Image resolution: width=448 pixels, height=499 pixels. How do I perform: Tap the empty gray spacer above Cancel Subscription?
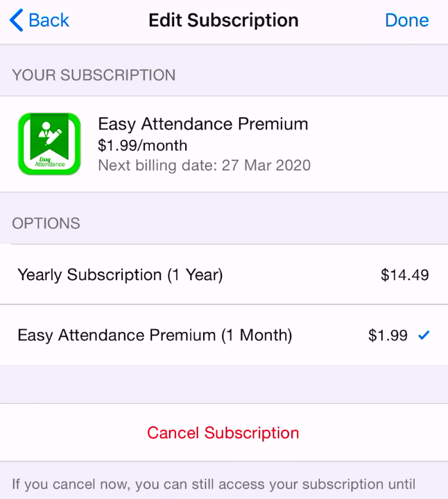(x=224, y=384)
